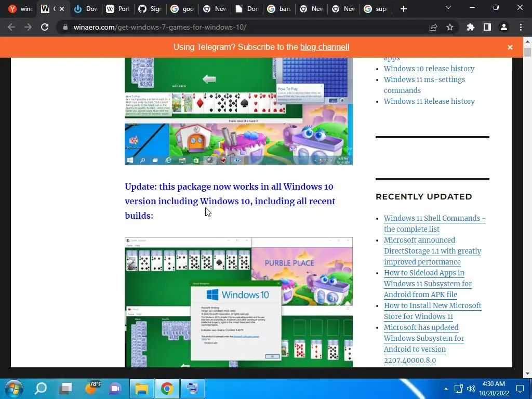This screenshot has height=399, width=532.
Task: Toggle the Chrome side panel
Action: 487,27
